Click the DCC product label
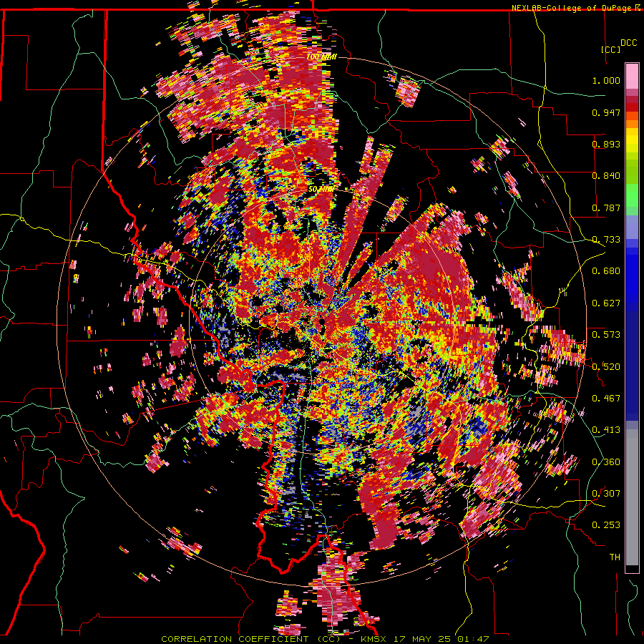The height and width of the screenshot is (644, 644). (628, 43)
